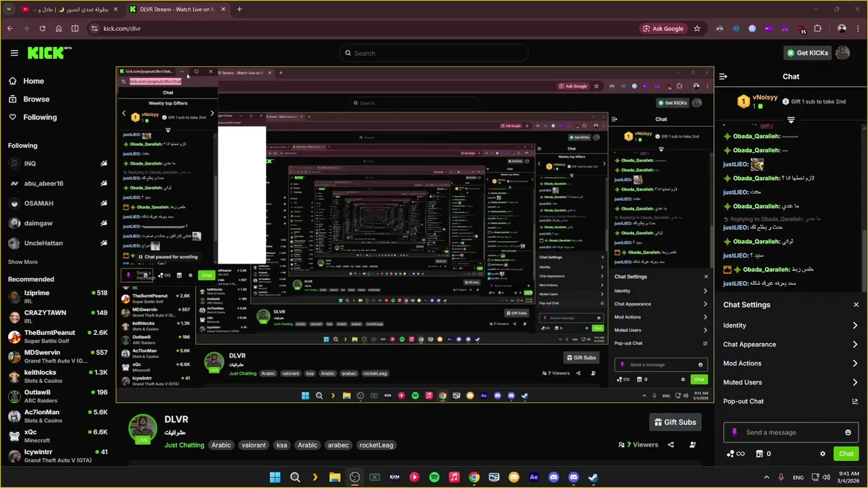Expand Muted Users settings
Viewport: 868px width, 488px height.
791,382
